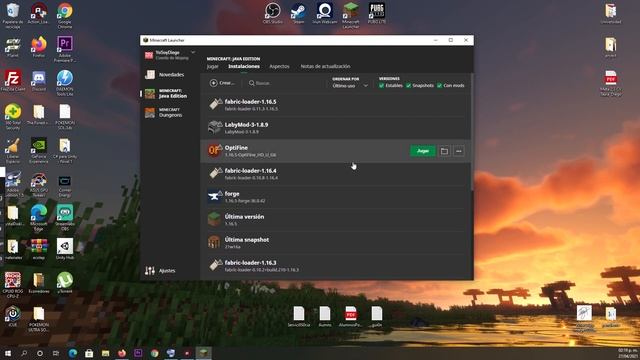Select the Última snapshot installation name
This screenshot has width=640, height=360.
[x=247, y=240]
